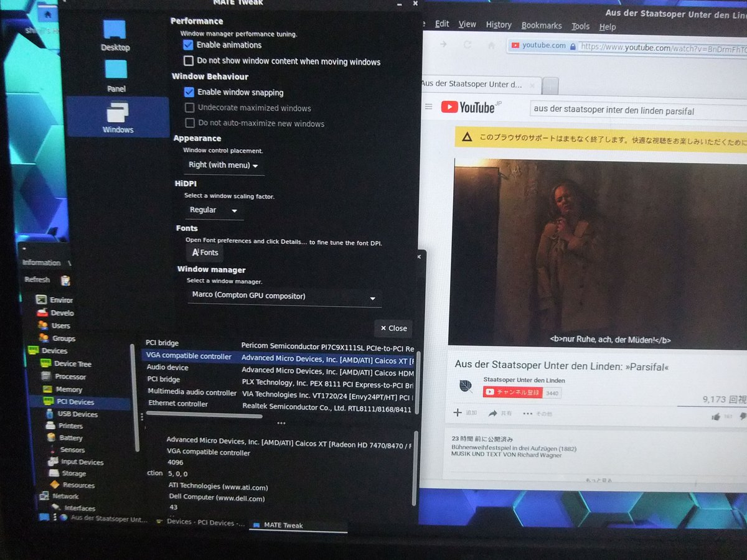
Task: Select Memory in the sidebar
Action: tap(62, 390)
